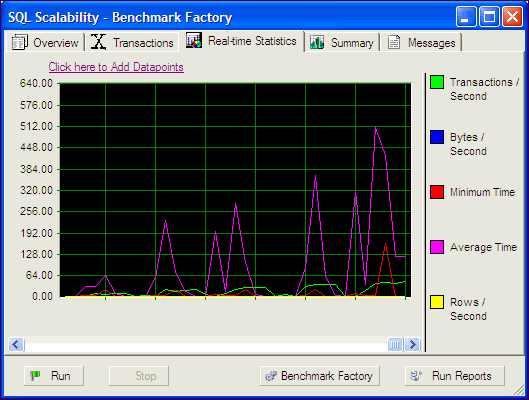
Task: Switch to the Overview tab
Action: coord(45,42)
